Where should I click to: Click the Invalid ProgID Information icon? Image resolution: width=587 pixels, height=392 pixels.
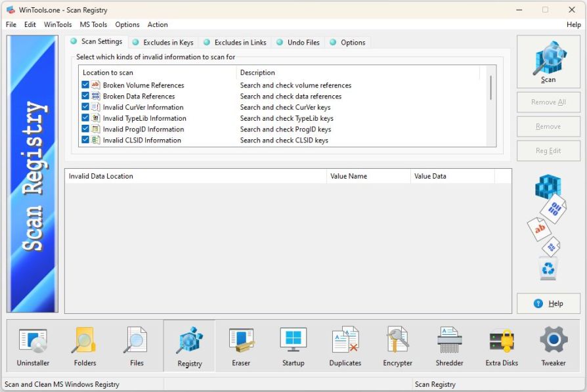[x=96, y=129]
